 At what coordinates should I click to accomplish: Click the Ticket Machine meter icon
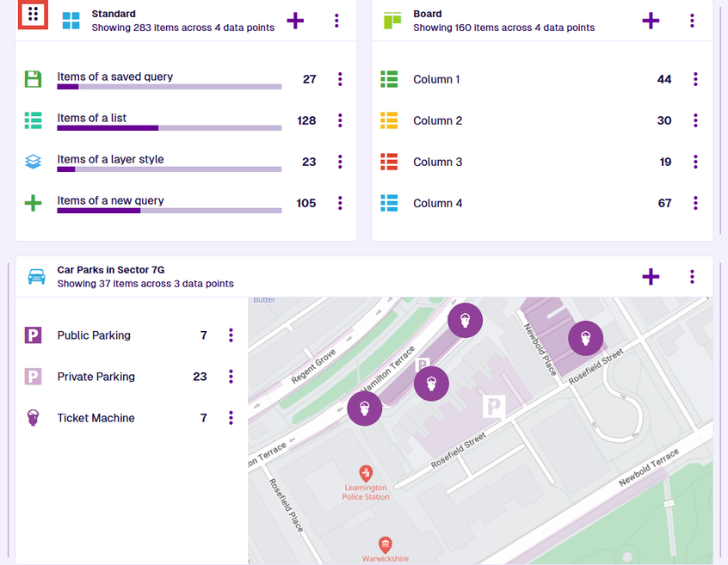tap(33, 418)
